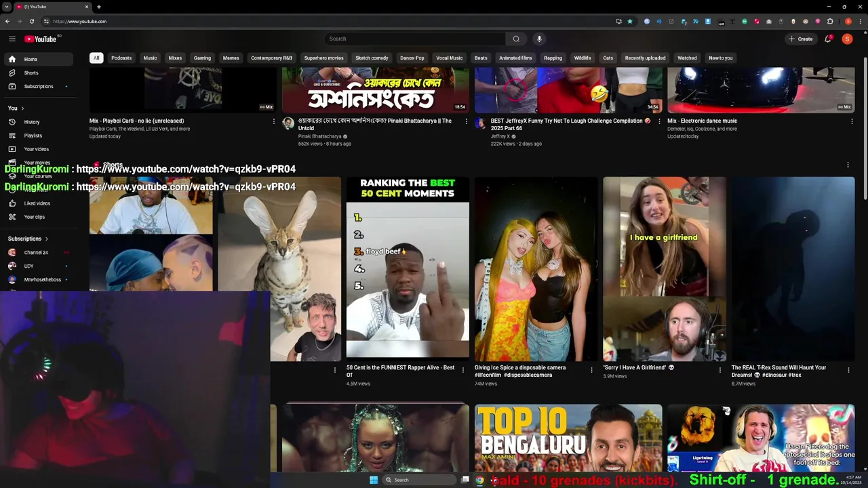Go to Home in sidebar

(x=37, y=59)
